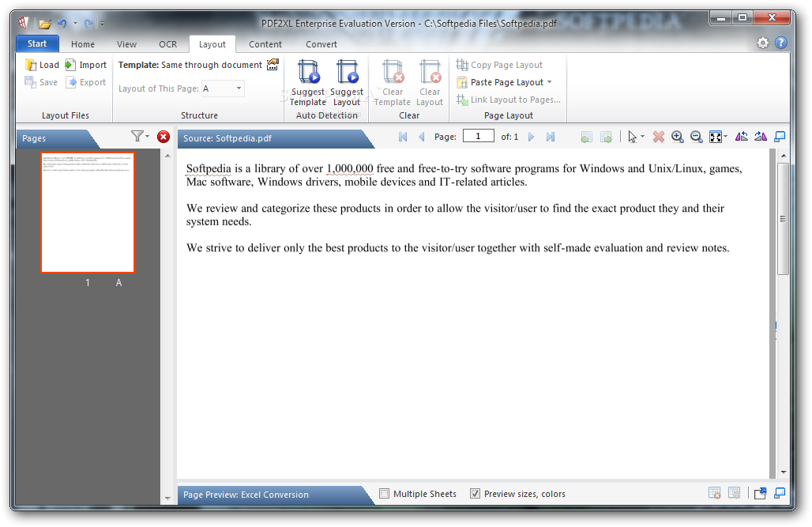Click the red close icon in Pages panel

[x=164, y=137]
